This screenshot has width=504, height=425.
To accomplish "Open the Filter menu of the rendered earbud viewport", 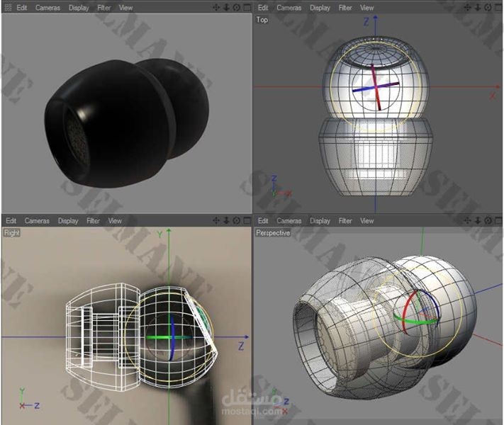I will 103,8.
